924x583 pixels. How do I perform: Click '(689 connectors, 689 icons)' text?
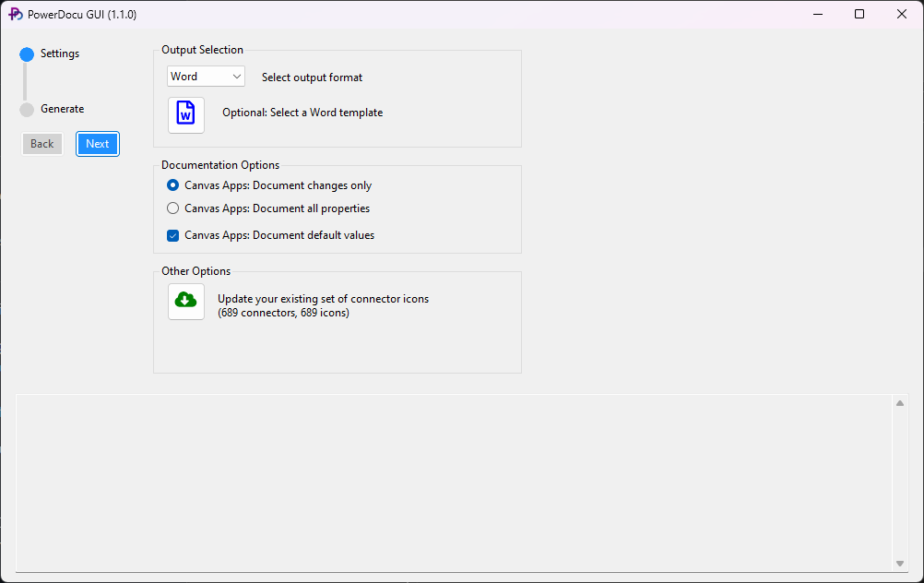[x=283, y=313]
